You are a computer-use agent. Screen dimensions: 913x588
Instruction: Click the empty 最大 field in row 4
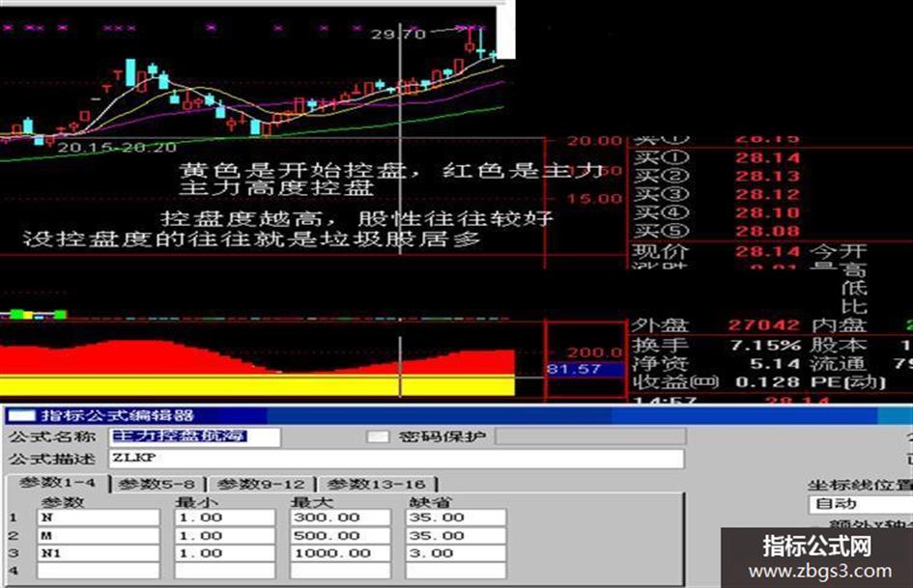[x=340, y=571]
